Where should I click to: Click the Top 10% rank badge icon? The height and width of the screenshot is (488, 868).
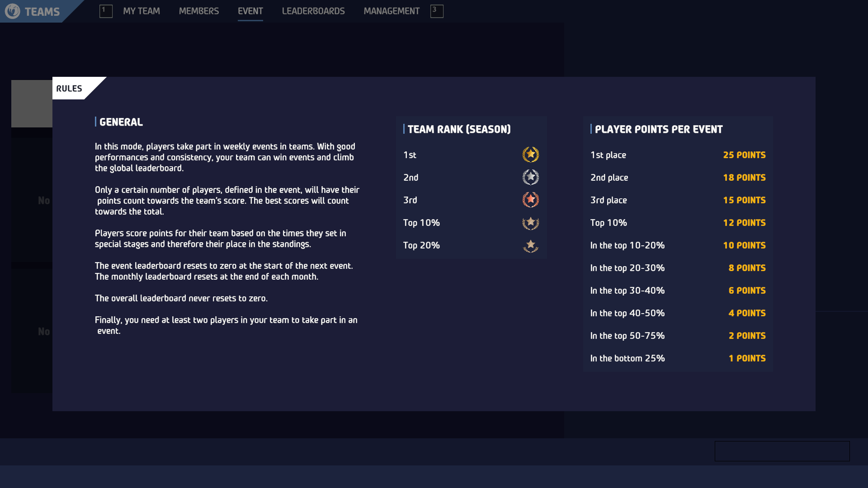click(x=531, y=223)
